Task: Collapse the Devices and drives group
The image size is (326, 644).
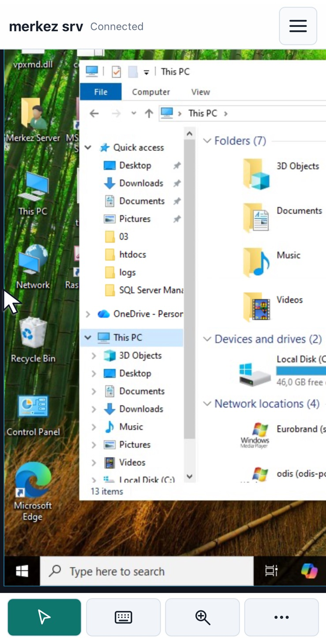Action: click(x=207, y=339)
